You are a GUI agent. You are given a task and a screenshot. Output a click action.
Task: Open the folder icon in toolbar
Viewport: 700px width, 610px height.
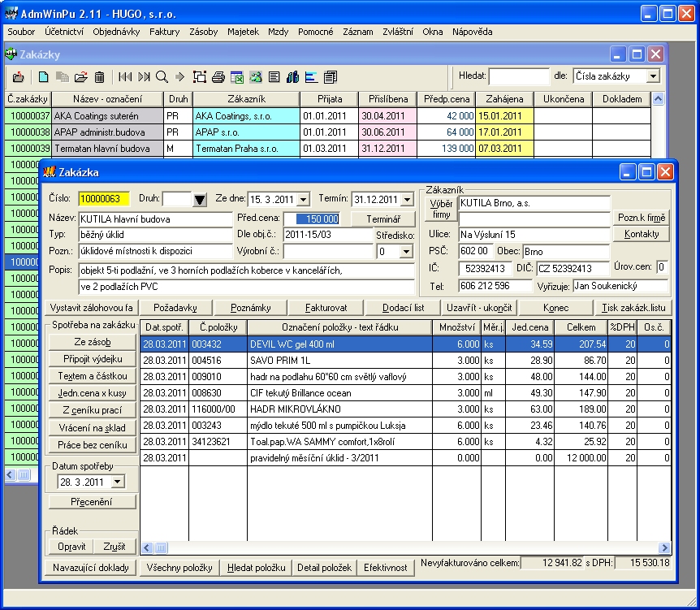tap(80, 77)
